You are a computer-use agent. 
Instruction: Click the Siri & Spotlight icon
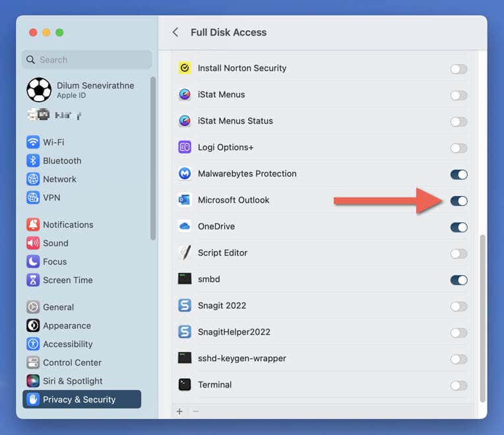coord(33,381)
